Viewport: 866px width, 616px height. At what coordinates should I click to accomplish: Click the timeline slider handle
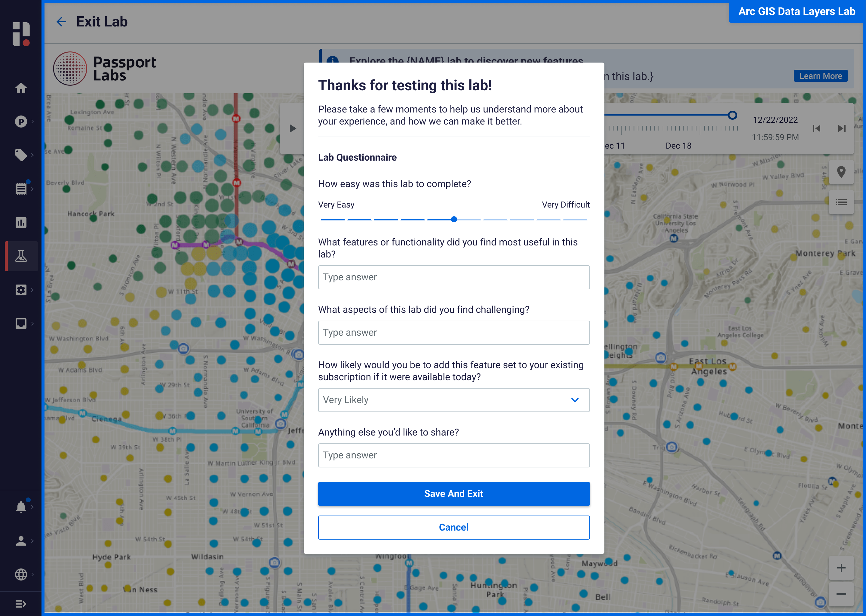[732, 115]
